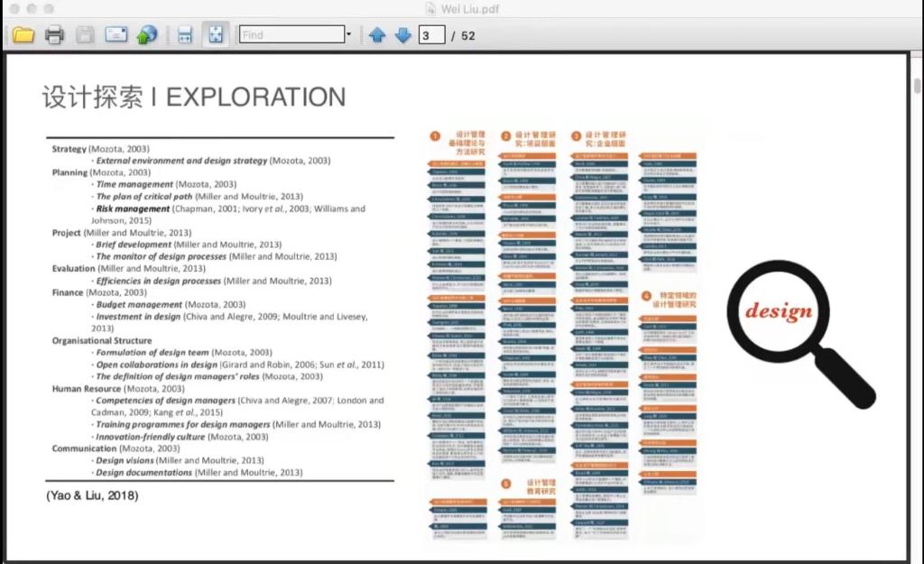924x564 pixels.
Task: Click the globe upload share icon
Action: pos(146,35)
